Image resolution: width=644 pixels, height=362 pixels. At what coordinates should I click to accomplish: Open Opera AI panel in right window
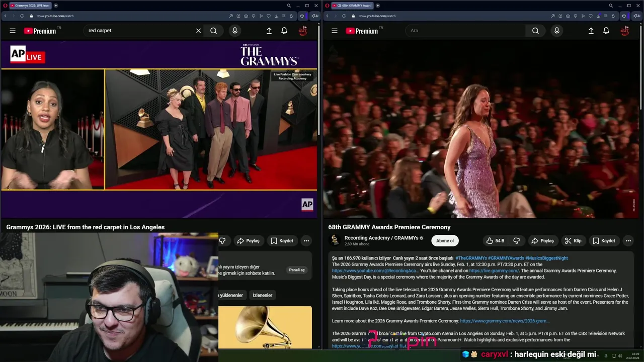(636, 16)
